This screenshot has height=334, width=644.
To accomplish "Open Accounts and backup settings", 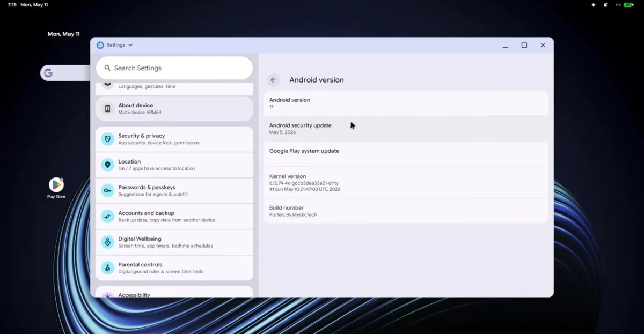I will click(x=174, y=216).
